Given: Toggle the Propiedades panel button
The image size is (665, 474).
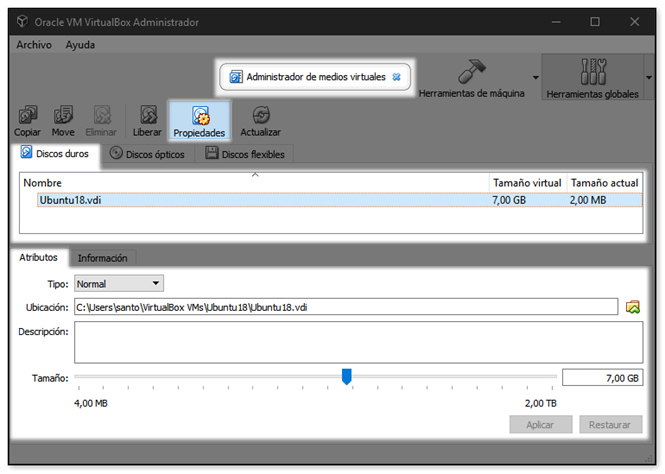Looking at the screenshot, I should point(199,121).
